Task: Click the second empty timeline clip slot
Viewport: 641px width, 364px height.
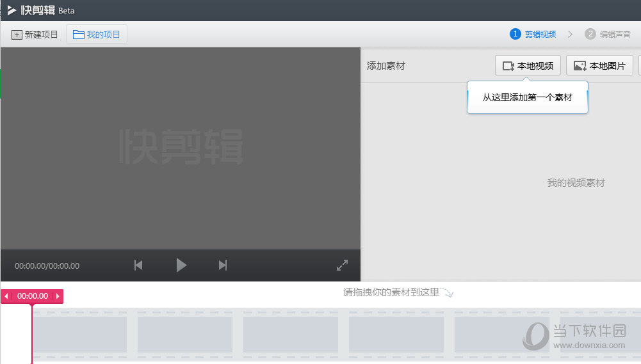Action: (185, 334)
